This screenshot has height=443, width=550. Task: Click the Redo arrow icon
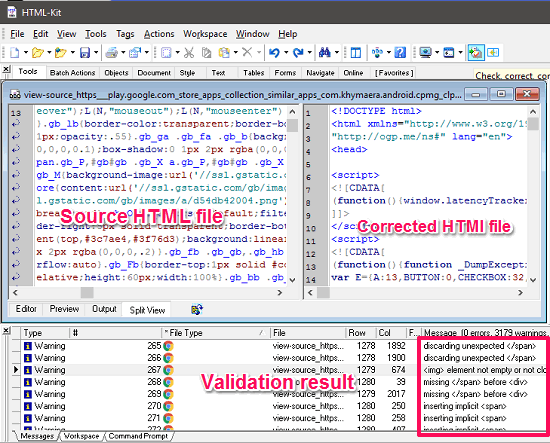click(x=298, y=53)
